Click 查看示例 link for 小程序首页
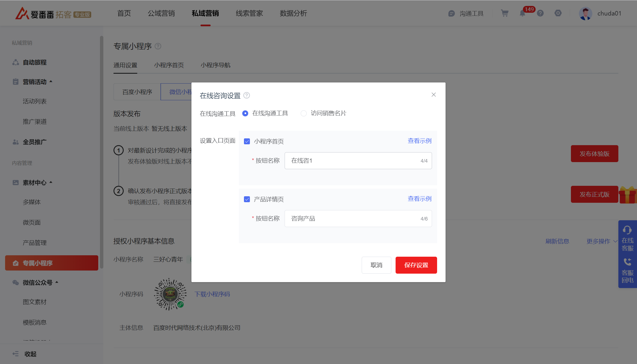This screenshot has height=364, width=637. click(x=420, y=141)
